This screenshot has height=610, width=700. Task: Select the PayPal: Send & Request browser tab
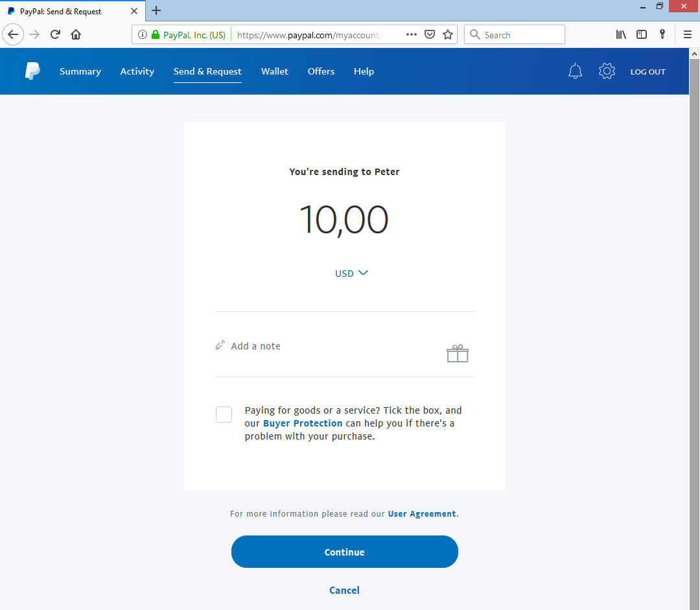pos(73,11)
